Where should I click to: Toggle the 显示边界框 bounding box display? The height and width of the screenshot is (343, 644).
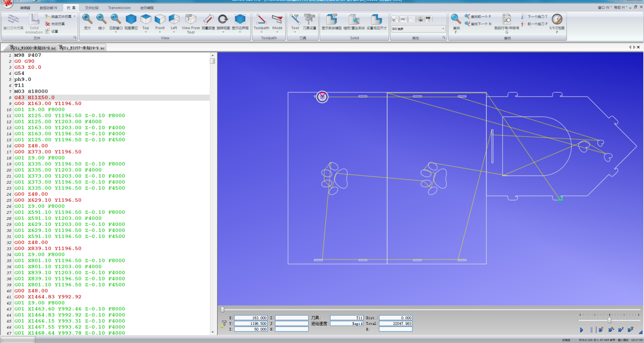point(240,19)
